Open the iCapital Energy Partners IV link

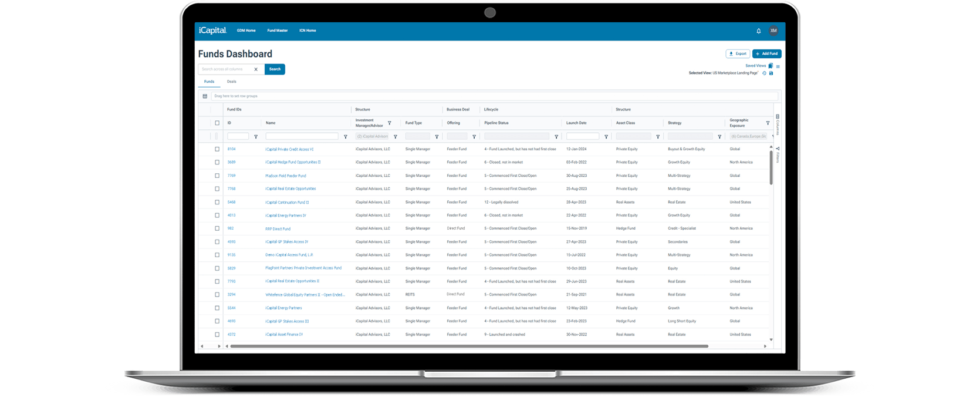click(285, 216)
